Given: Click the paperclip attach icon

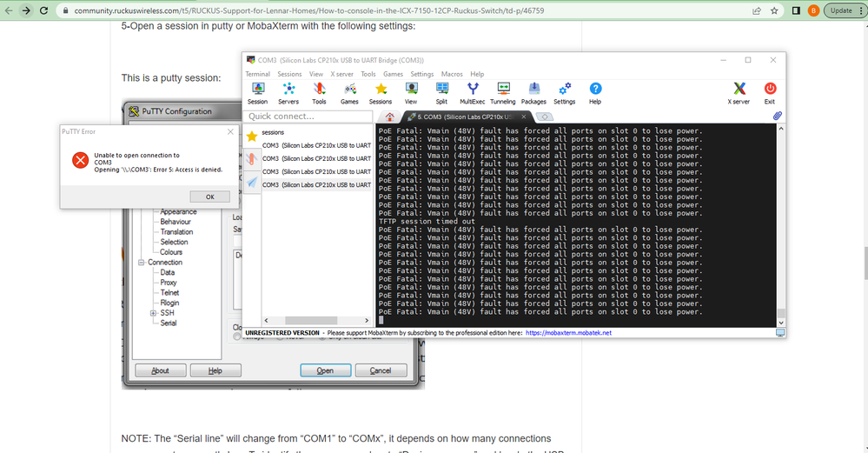Looking at the screenshot, I should (x=778, y=116).
